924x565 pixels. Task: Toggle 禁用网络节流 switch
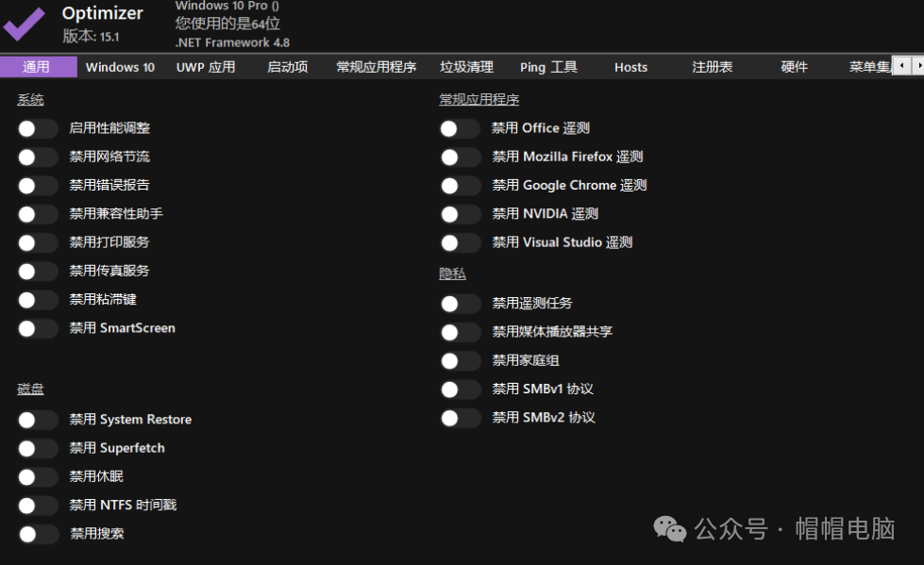click(37, 158)
